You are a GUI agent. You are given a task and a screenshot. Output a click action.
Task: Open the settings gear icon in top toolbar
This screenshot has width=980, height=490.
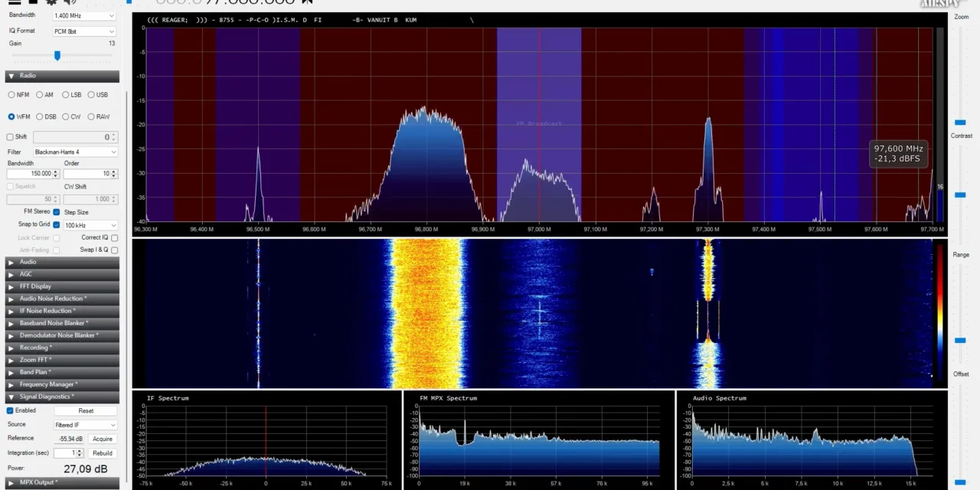pyautogui.click(x=51, y=2)
